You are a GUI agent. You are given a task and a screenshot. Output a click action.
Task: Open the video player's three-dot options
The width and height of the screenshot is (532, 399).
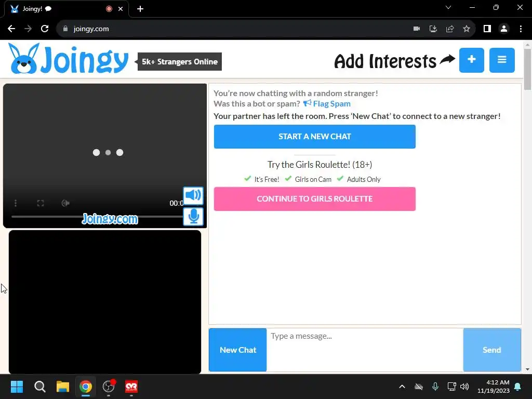[x=16, y=203]
